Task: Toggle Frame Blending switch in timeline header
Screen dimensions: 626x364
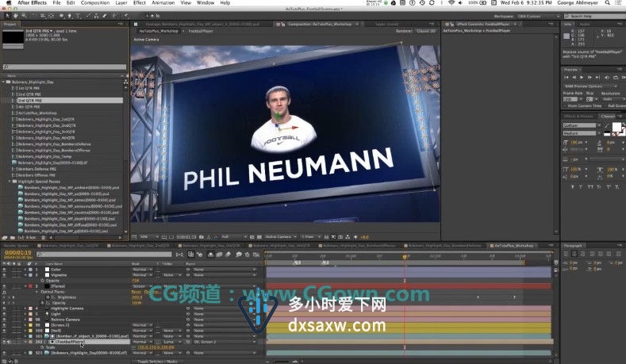Action: click(219, 255)
